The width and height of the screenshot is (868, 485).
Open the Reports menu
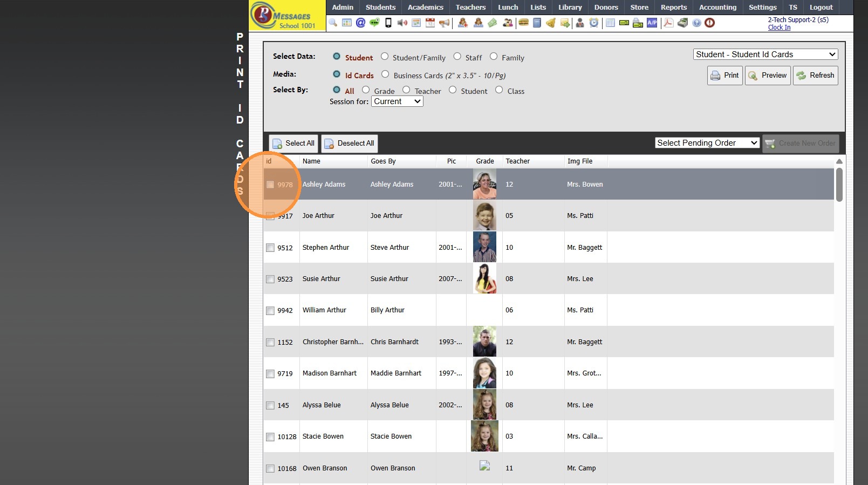pos(674,7)
